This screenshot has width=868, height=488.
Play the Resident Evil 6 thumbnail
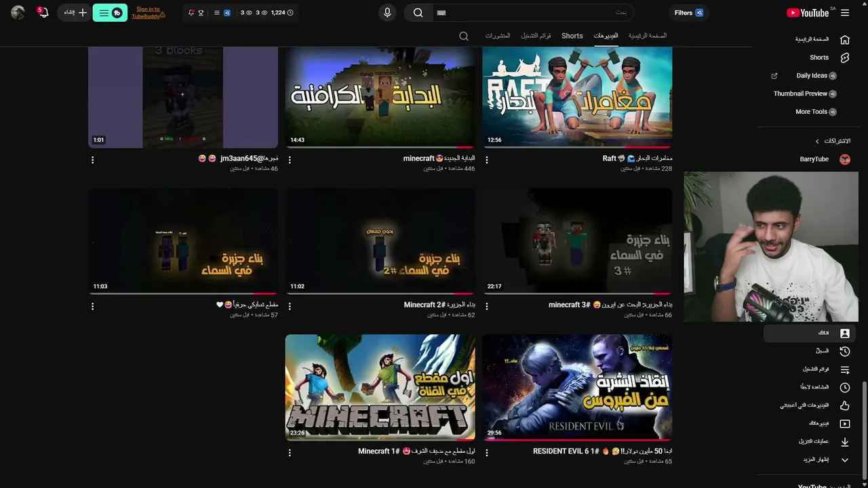[577, 387]
